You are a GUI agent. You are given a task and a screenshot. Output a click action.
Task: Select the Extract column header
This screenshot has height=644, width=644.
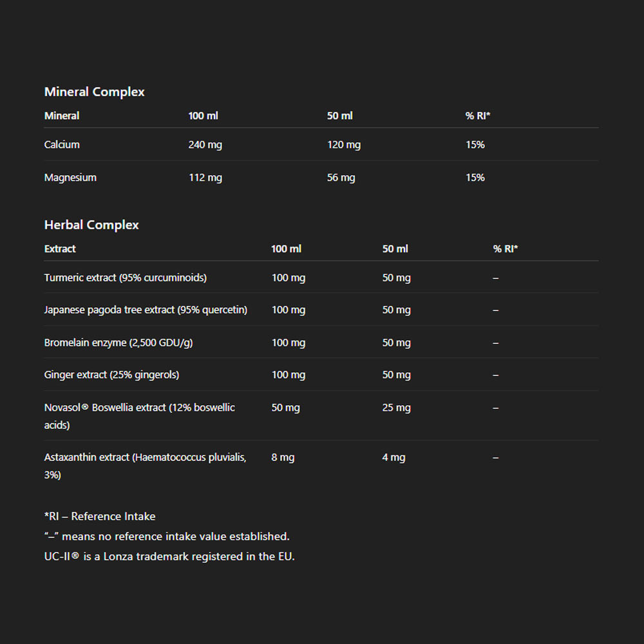pyautogui.click(x=60, y=249)
